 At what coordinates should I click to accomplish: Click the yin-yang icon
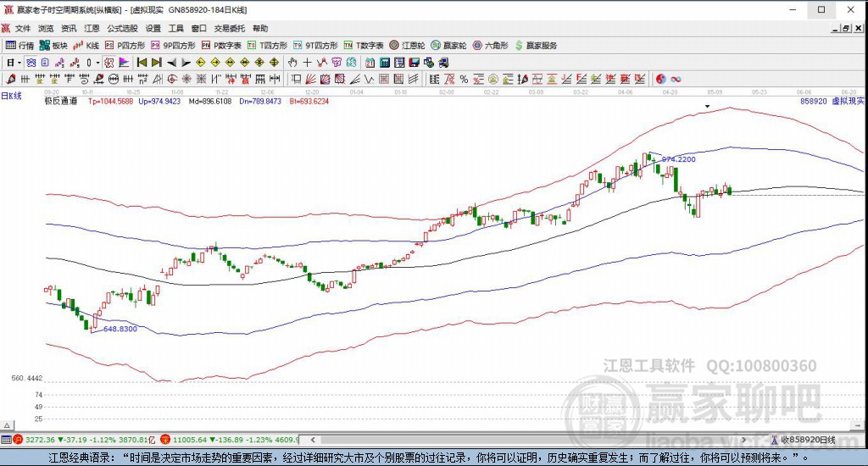pos(661,79)
